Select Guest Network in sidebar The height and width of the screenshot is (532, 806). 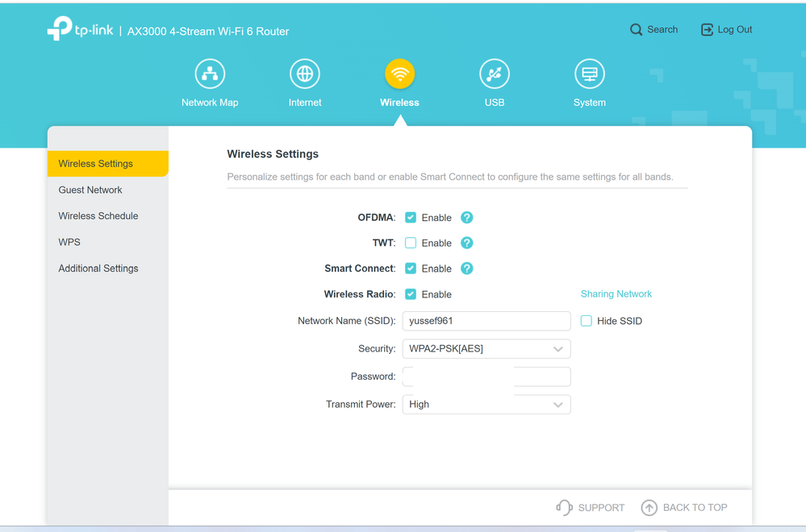(90, 190)
